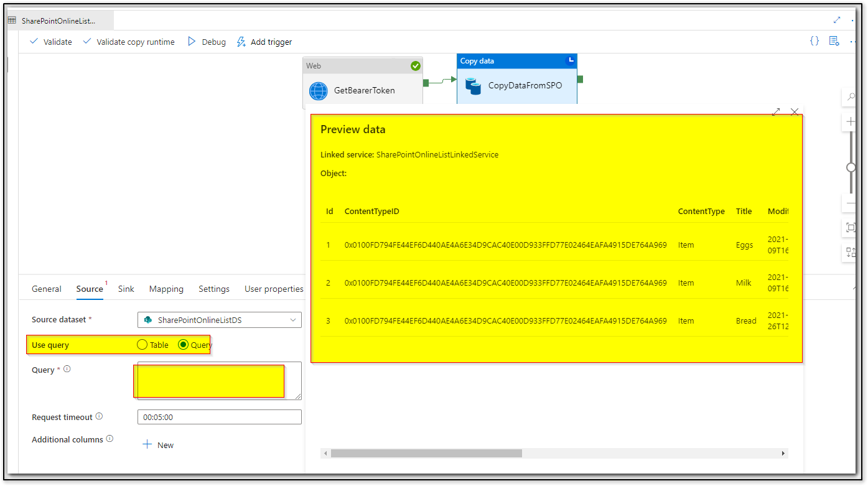Click the table icon on SharePointOnlineList tab
This screenshot has width=868, height=486.
pyautogui.click(x=12, y=21)
